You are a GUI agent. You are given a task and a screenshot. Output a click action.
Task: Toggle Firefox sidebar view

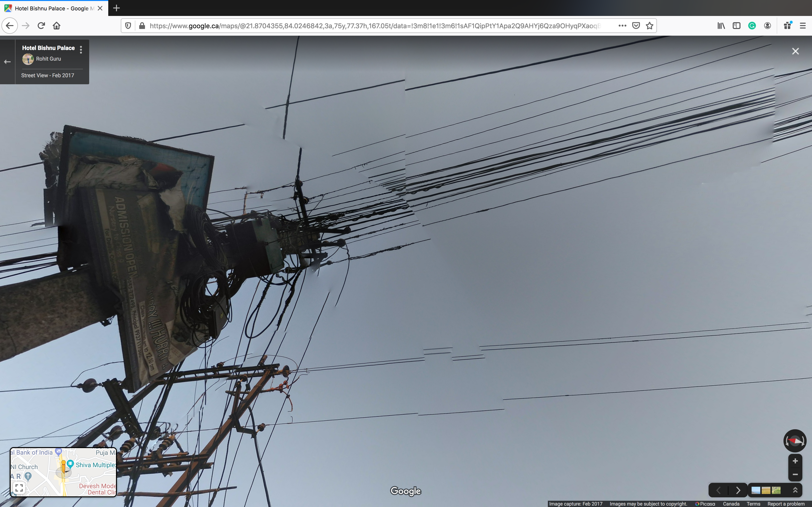tap(736, 26)
